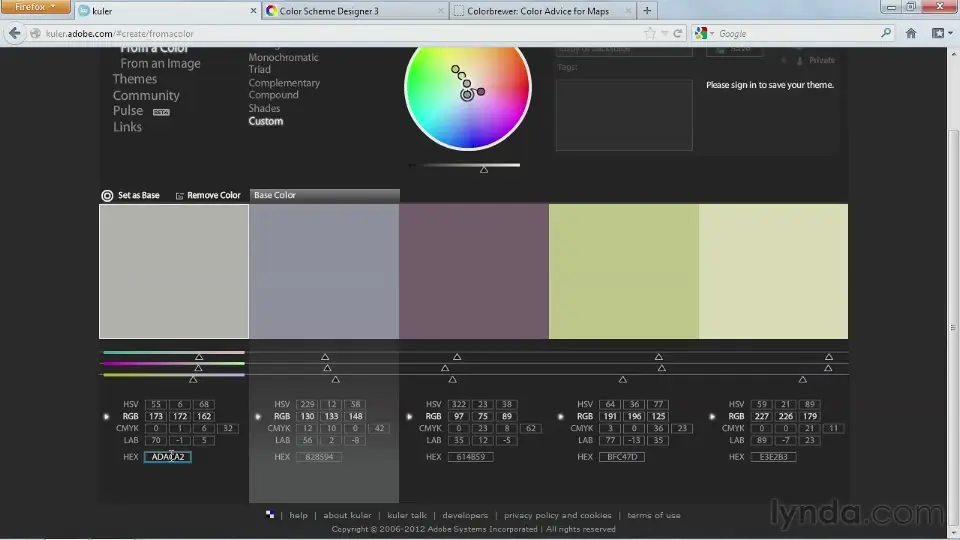The height and width of the screenshot is (540, 960).
Task: Select the Shades color rule
Action: point(264,108)
